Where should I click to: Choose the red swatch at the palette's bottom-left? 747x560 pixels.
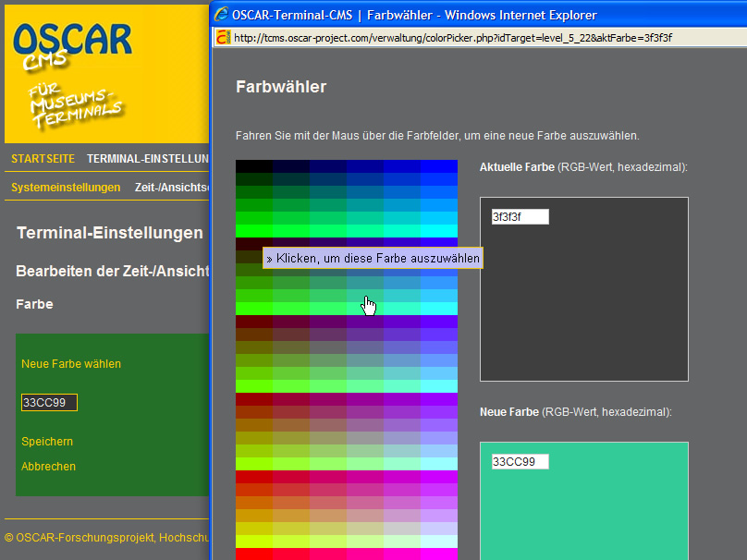click(253, 554)
